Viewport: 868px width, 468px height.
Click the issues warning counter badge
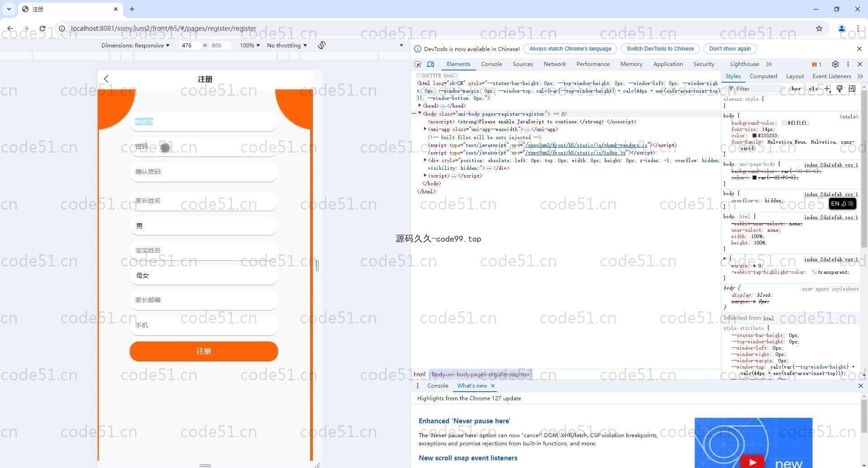click(x=816, y=64)
